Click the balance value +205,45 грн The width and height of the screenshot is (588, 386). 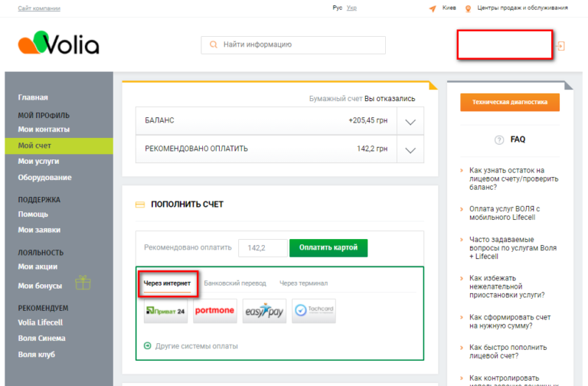coord(368,120)
